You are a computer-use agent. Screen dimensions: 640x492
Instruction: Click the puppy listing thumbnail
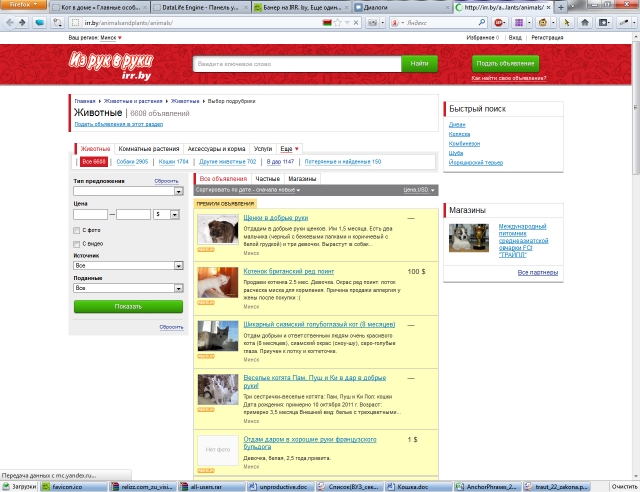pyautogui.click(x=218, y=229)
